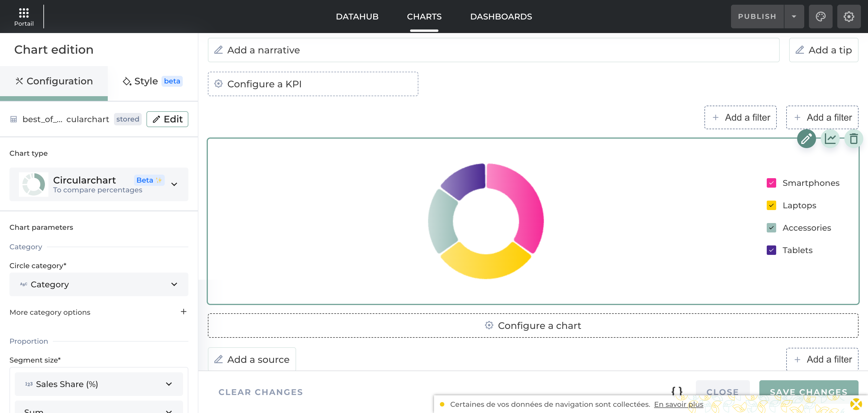868x413 pixels.
Task: Toggle the Laptops legend checkbox
Action: [771, 205]
